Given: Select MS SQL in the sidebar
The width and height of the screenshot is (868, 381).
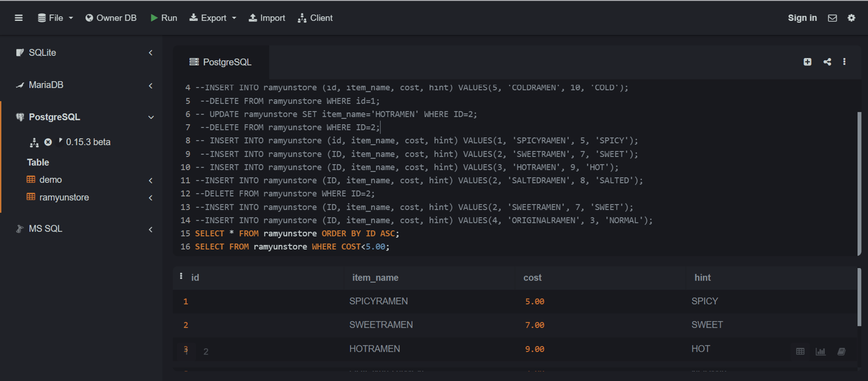Looking at the screenshot, I should 45,229.
